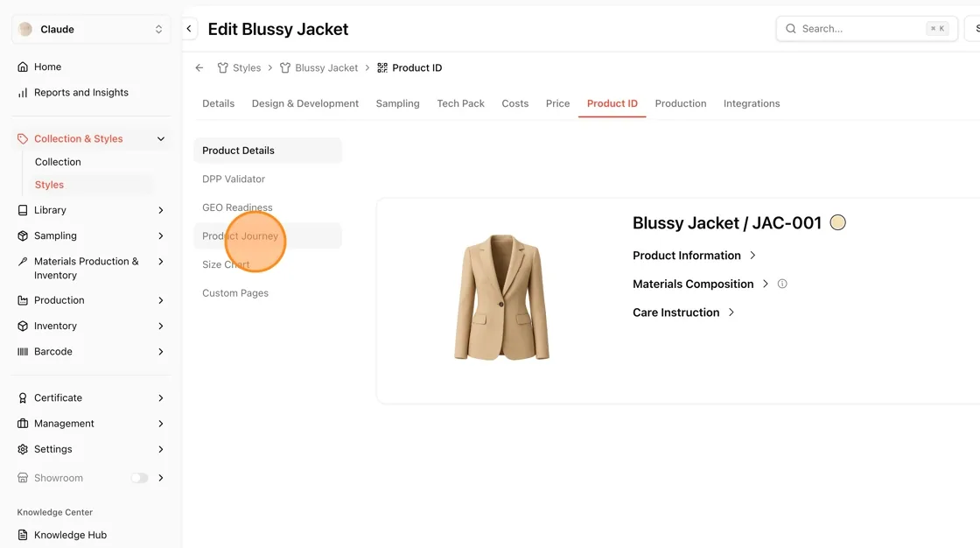
Task: Open the Tech Pack tab
Action: [x=460, y=103]
